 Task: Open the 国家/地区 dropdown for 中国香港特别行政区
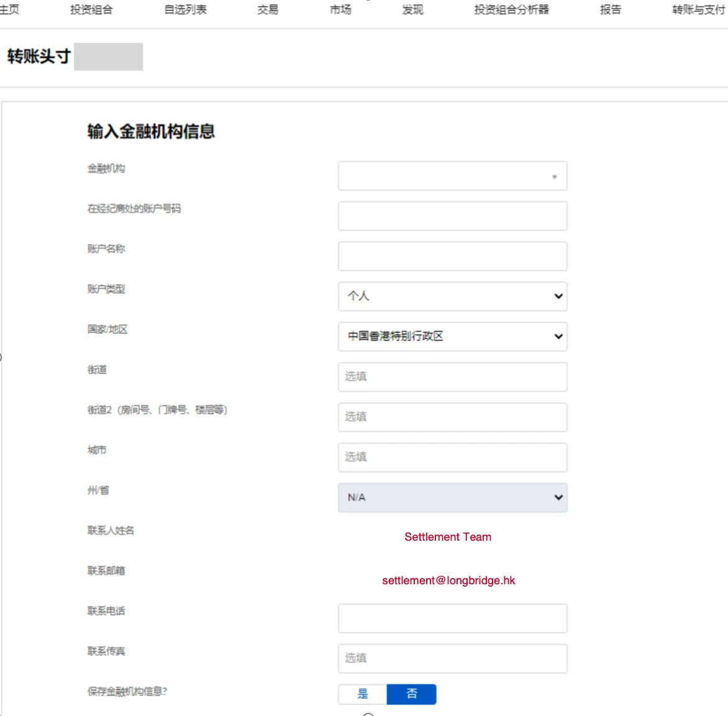(x=452, y=336)
